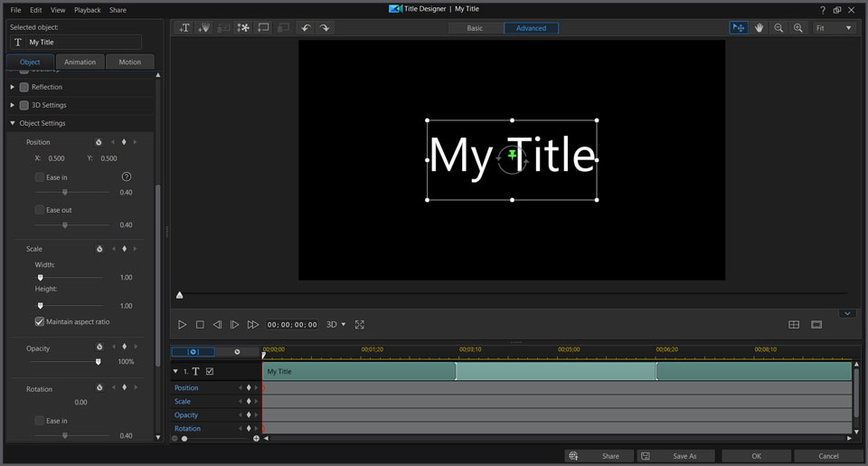Enable the Reflection checkbox
The width and height of the screenshot is (868, 466).
24,87
